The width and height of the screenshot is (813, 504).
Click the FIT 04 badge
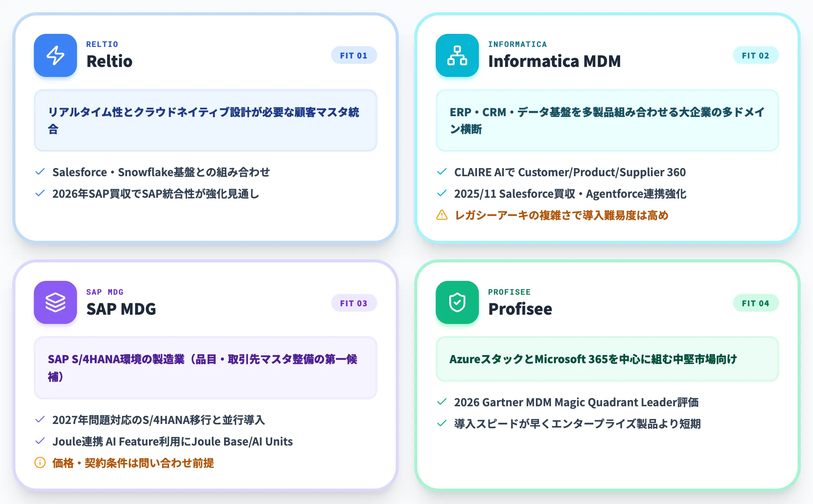pos(756,303)
